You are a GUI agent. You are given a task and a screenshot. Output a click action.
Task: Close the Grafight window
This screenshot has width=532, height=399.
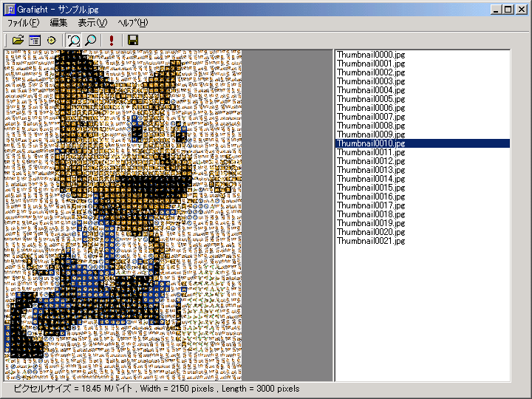pyautogui.click(x=522, y=10)
